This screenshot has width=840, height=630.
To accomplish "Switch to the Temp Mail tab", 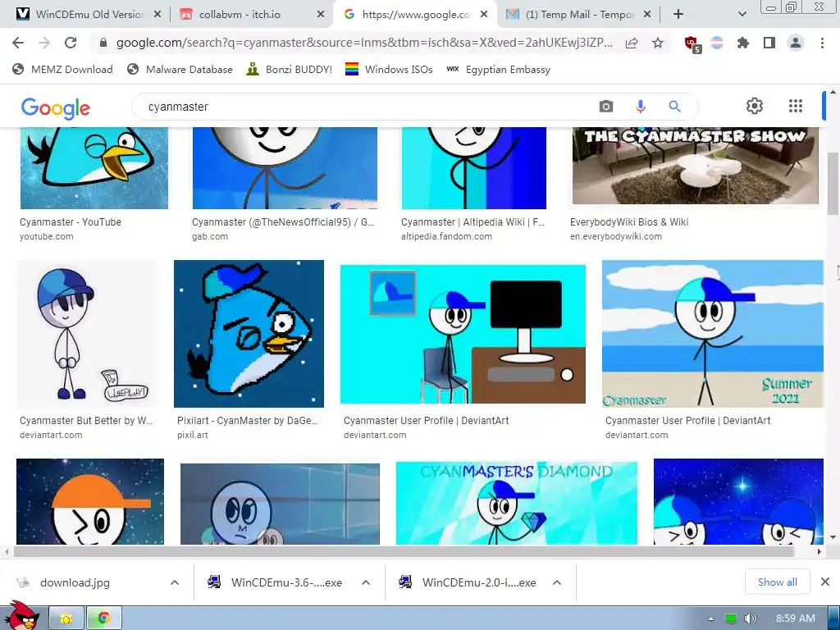I will point(578,14).
